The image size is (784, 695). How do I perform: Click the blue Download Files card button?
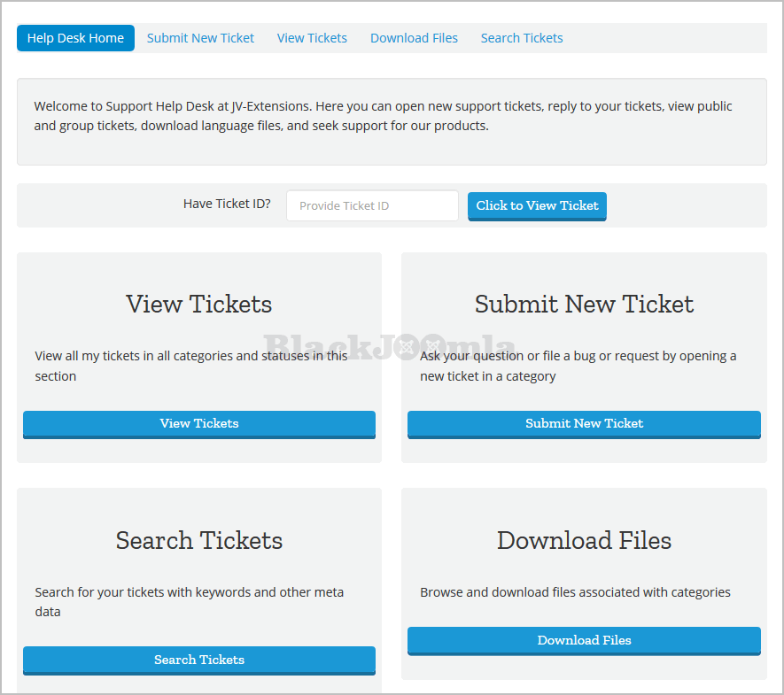click(584, 640)
